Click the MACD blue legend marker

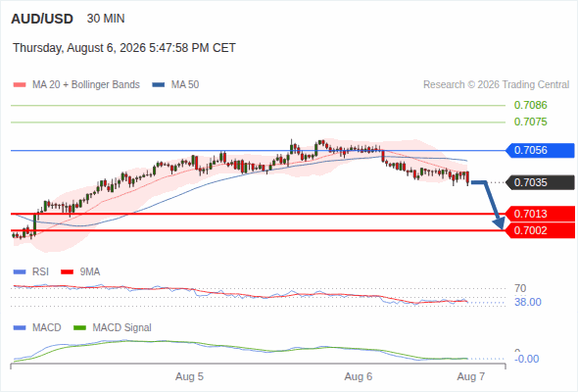20,328
